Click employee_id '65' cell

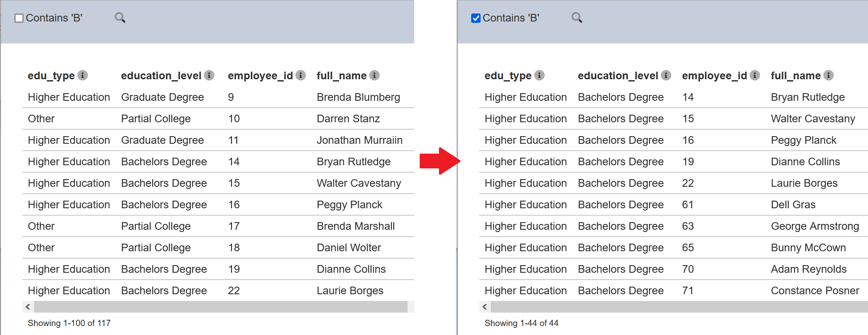[688, 248]
